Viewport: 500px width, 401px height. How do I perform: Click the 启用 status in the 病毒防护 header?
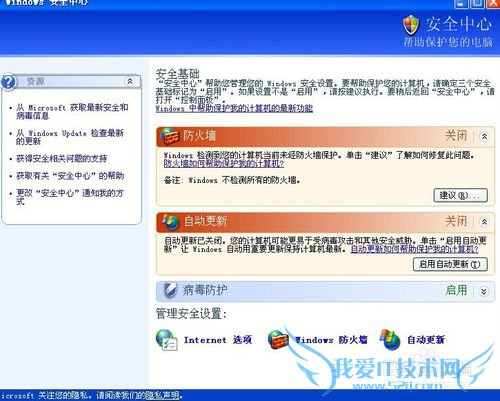point(456,290)
